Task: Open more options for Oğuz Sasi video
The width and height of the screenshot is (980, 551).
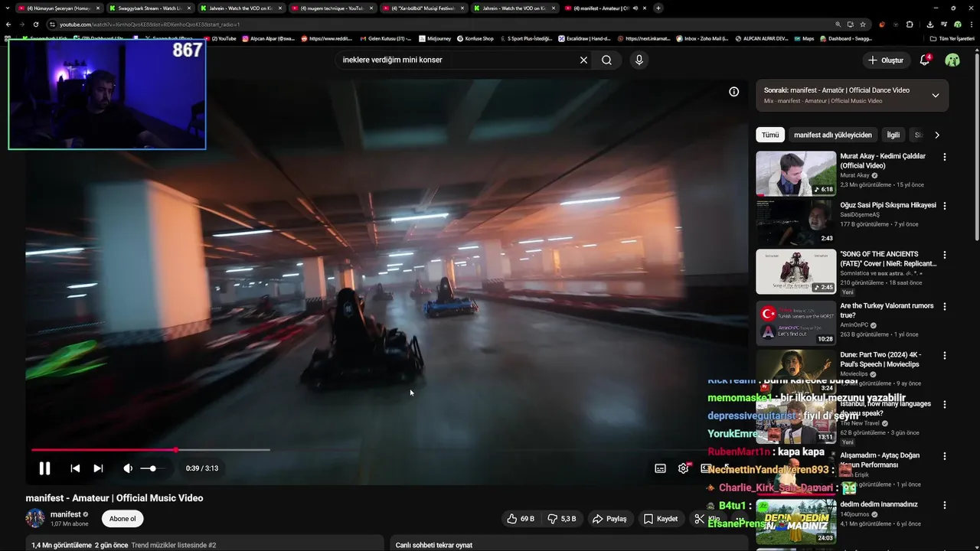Action: pos(944,206)
